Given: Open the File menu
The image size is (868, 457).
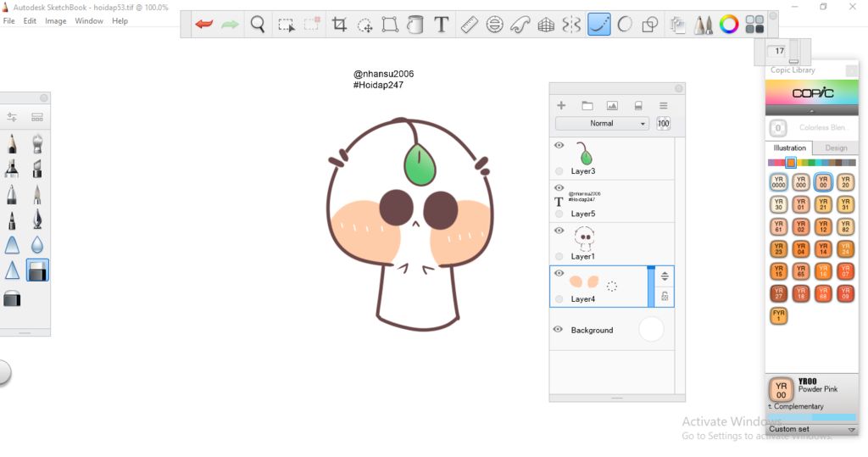Looking at the screenshot, I should tap(8, 21).
